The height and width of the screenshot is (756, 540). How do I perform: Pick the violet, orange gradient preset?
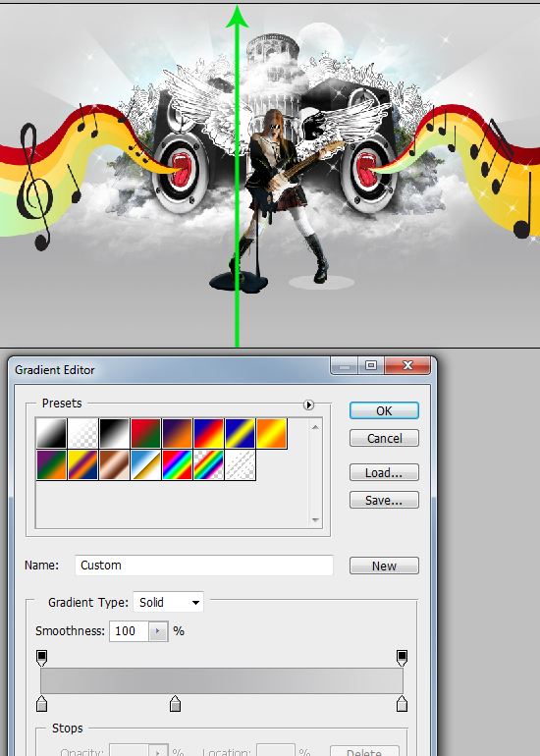pyautogui.click(x=177, y=433)
